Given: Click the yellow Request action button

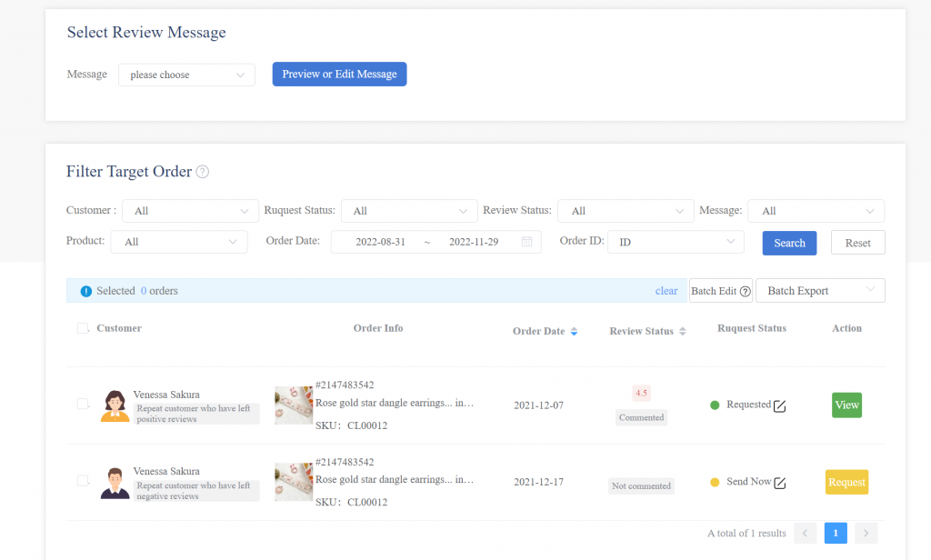Looking at the screenshot, I should pyautogui.click(x=846, y=482).
